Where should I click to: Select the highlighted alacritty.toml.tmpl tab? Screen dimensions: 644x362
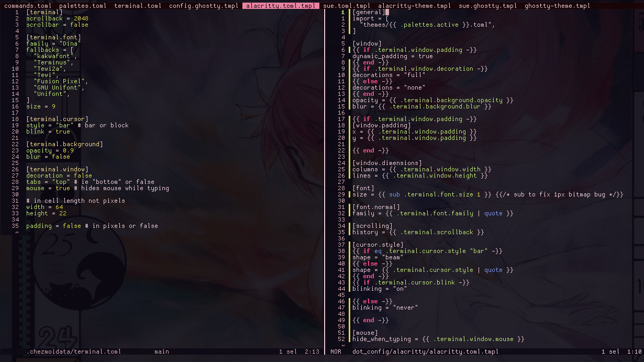point(281,6)
